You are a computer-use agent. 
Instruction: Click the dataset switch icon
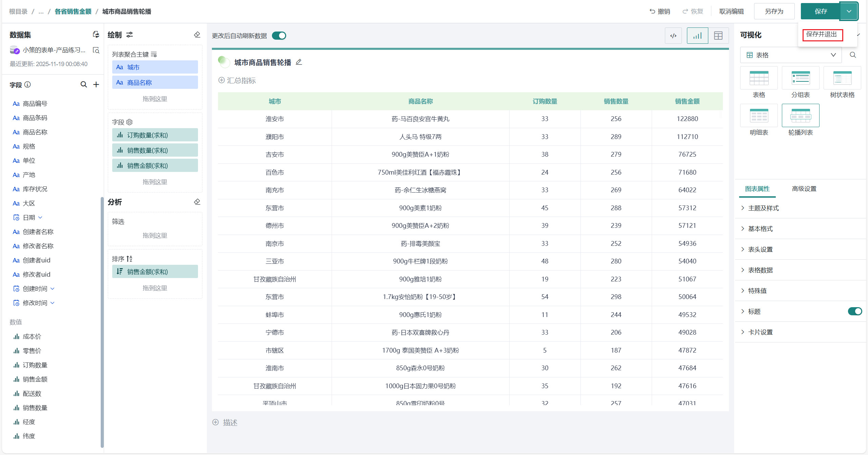(96, 35)
